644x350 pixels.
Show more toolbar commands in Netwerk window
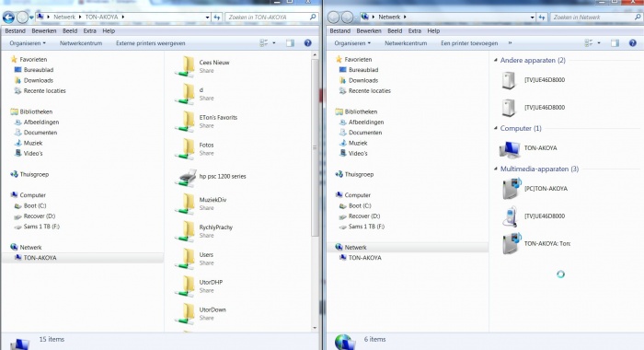pyautogui.click(x=511, y=43)
